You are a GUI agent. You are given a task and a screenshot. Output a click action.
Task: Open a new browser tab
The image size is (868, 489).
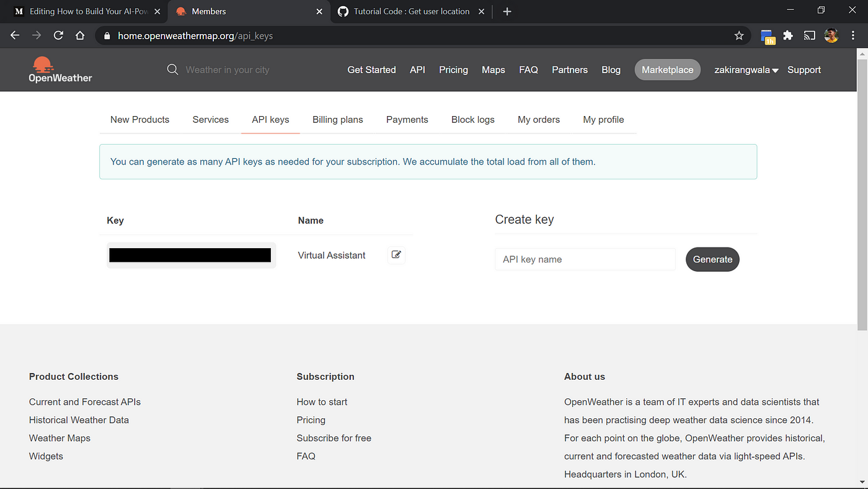507,11
